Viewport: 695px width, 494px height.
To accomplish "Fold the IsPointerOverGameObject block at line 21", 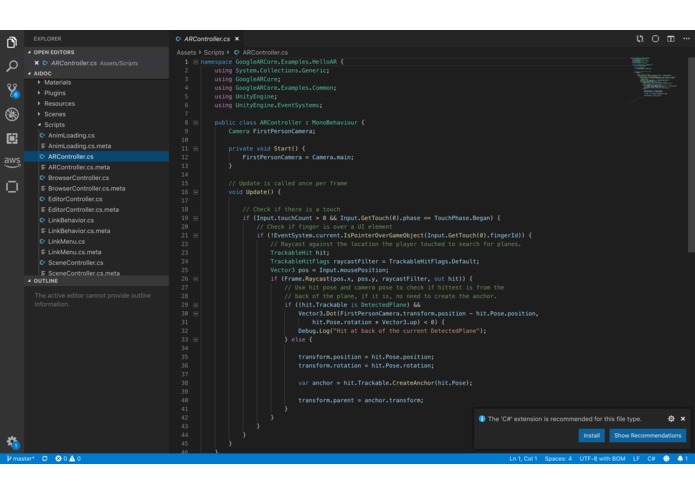I will click(195, 236).
